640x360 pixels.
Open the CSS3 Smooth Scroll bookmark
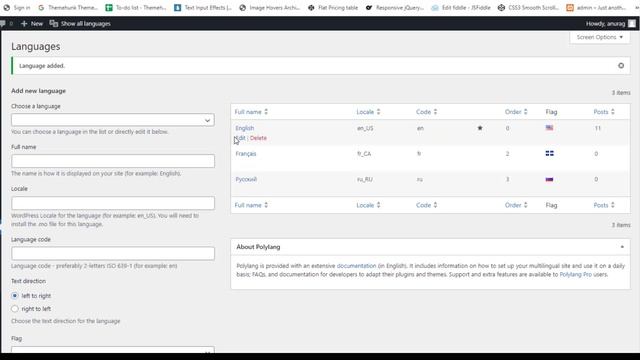(x=528, y=8)
